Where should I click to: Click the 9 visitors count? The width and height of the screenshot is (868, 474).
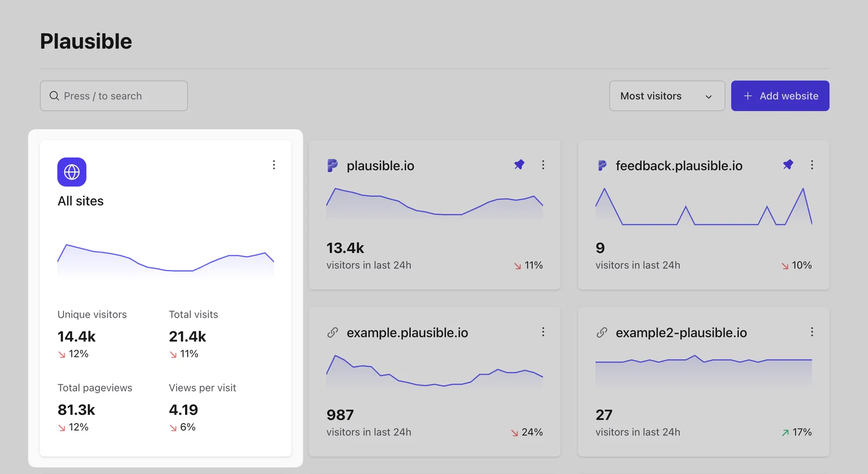point(600,248)
